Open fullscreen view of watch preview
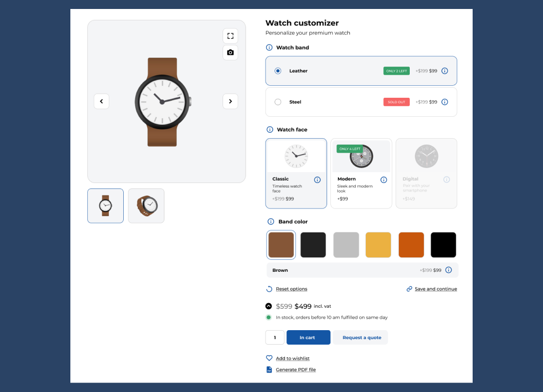 tap(230, 36)
